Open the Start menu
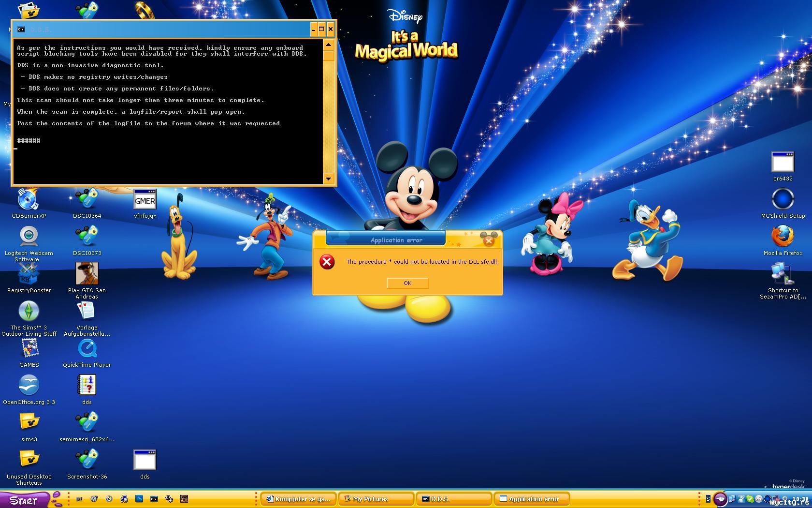812x508 pixels. pyautogui.click(x=24, y=500)
